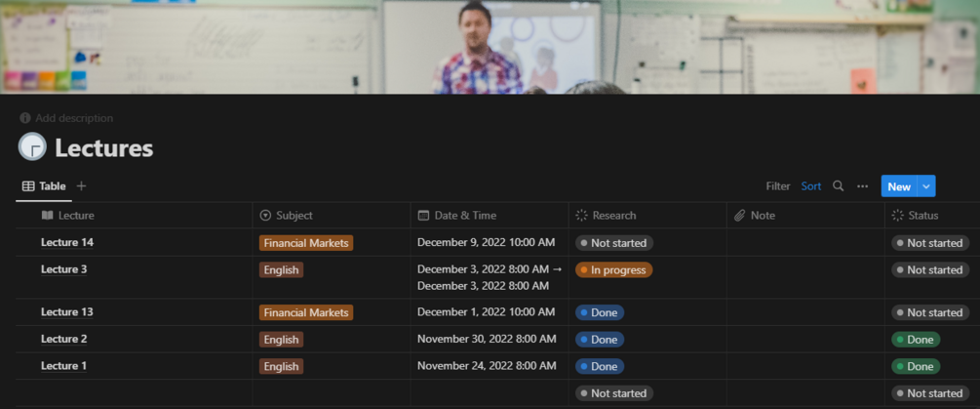Create a new entry with New button
This screenshot has height=409, width=980.
tap(898, 186)
